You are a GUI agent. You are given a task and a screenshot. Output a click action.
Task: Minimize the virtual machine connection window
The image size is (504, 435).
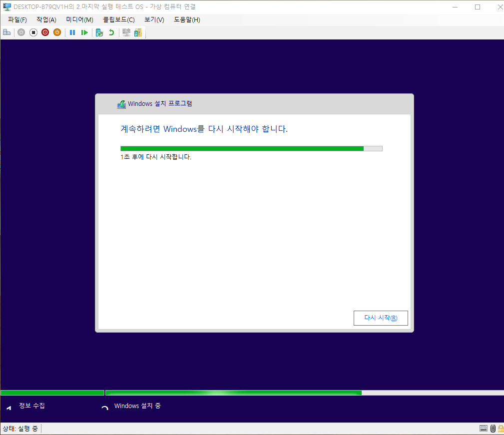[455, 7]
